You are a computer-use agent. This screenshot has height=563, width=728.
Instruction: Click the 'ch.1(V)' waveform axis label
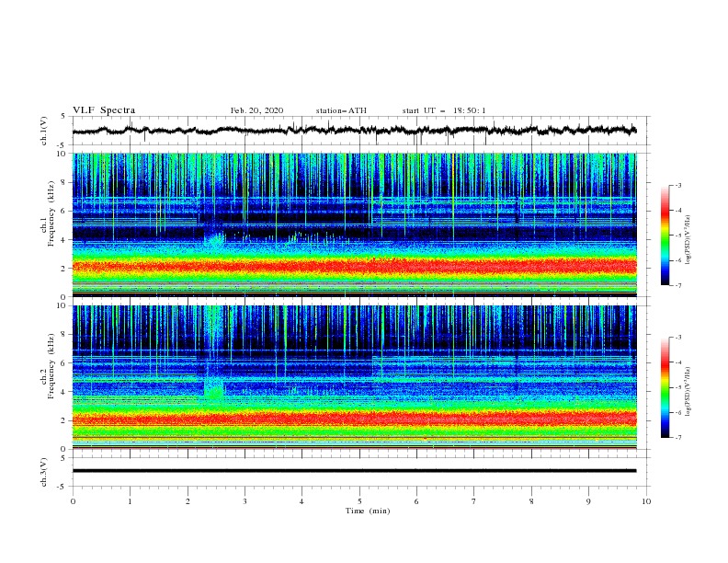point(44,131)
